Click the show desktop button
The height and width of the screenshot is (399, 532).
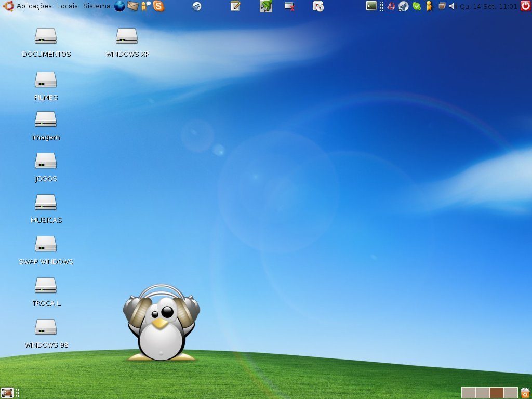click(7, 393)
